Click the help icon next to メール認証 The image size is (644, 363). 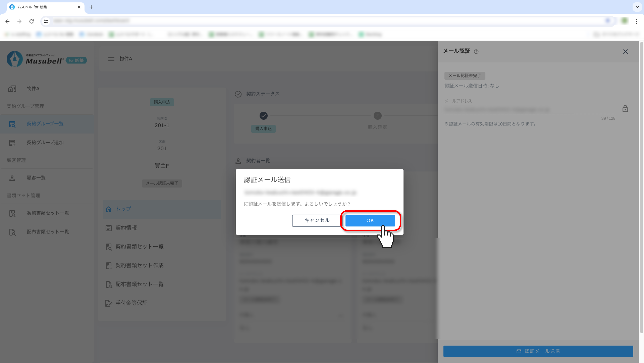pyautogui.click(x=476, y=52)
